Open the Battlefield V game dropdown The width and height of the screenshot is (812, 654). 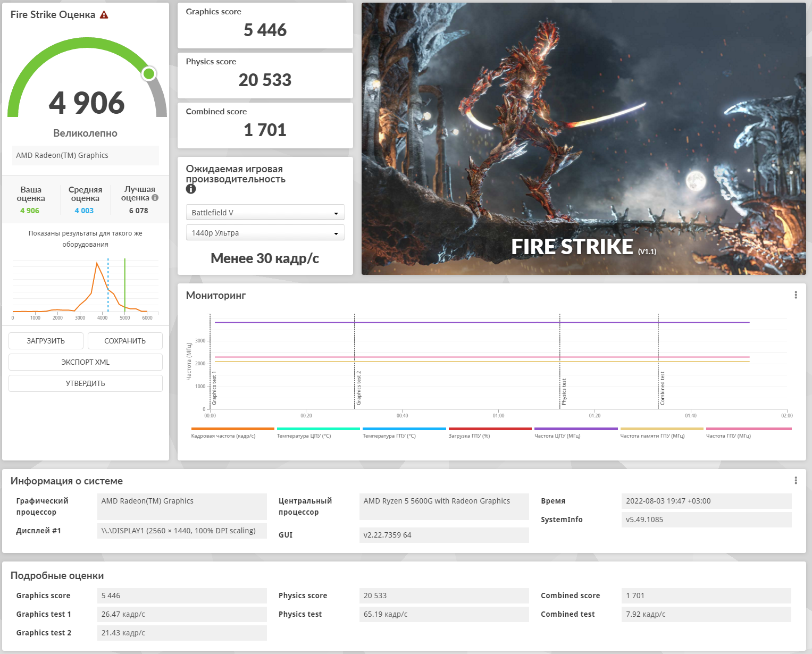265,213
